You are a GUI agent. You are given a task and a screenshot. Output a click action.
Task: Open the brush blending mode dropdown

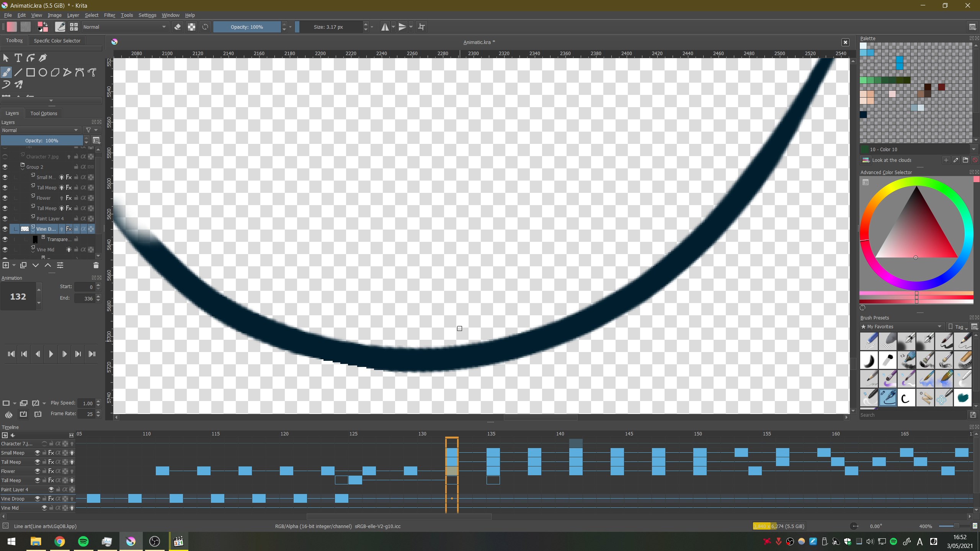(124, 27)
